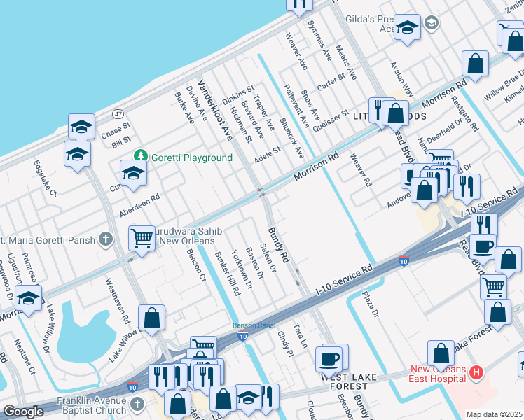Click the shopping bag pin at Little Woods

(396, 112)
